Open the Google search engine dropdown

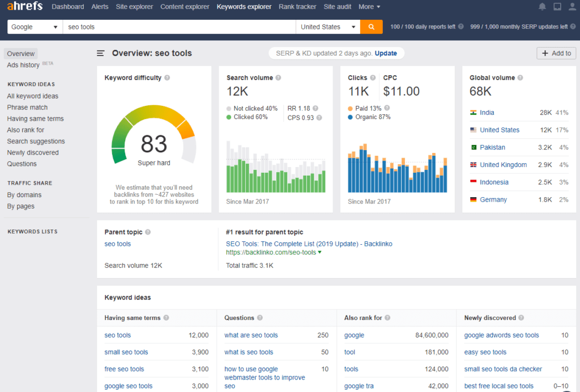[x=35, y=27]
